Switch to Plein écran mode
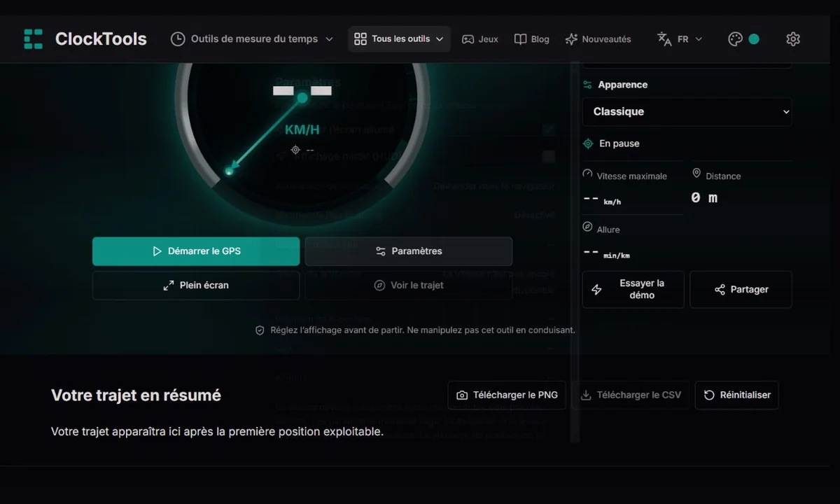Viewport: 840px width, 504px height. click(196, 286)
